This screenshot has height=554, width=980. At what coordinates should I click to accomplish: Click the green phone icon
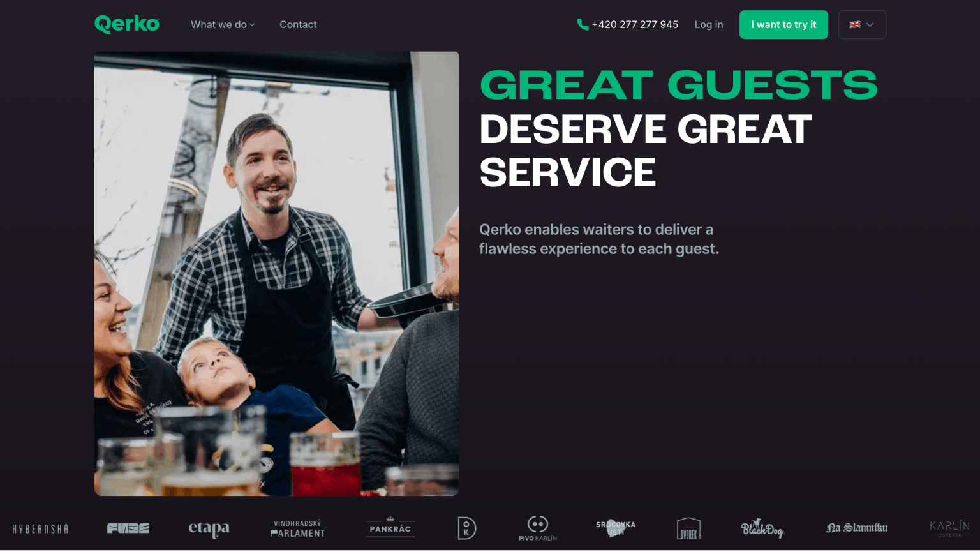[583, 24]
